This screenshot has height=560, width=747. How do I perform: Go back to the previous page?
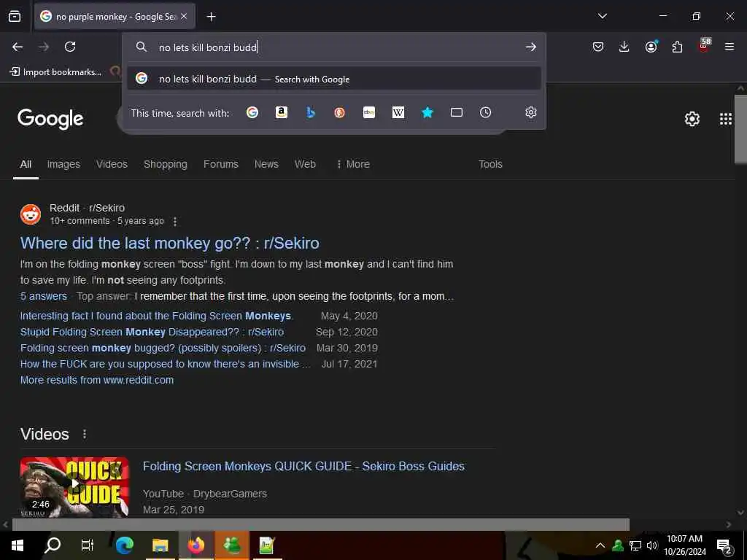pyautogui.click(x=18, y=47)
